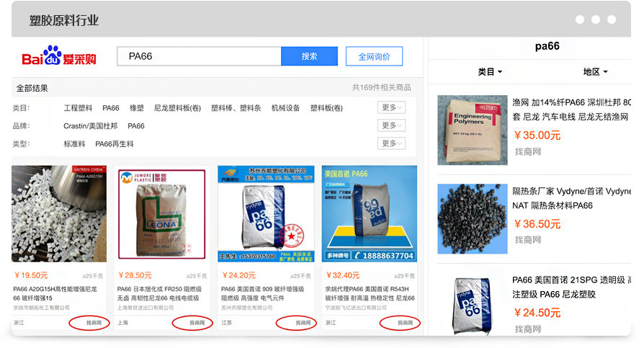The image size is (644, 348).
Task: Click the 全网询价 button
Action: 374,56
